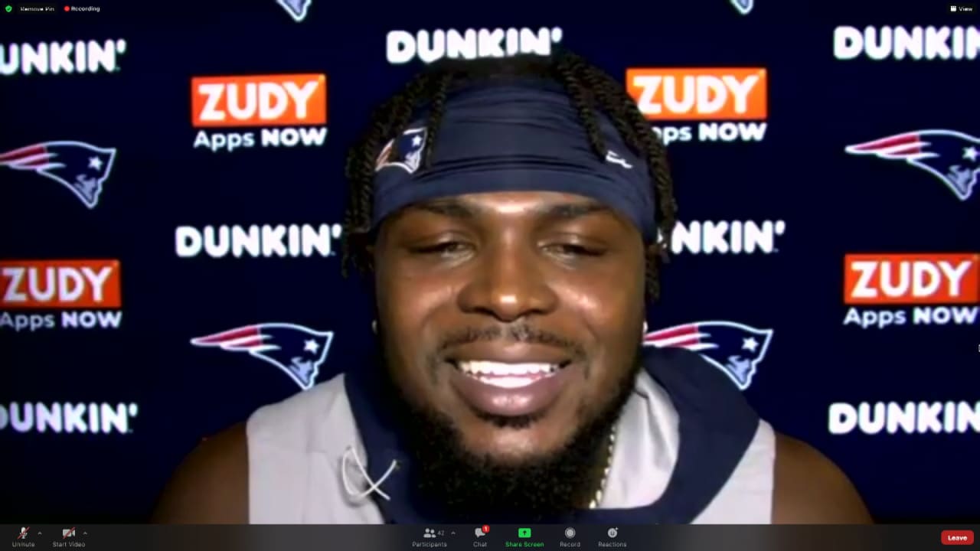Open the Participants panel
980x551 pixels.
click(430, 536)
